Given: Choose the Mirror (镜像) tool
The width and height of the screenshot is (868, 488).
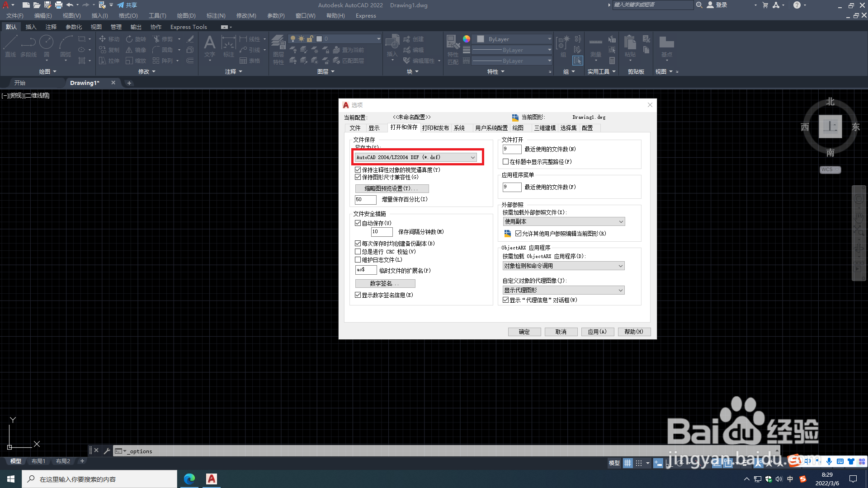Looking at the screenshot, I should (x=136, y=50).
